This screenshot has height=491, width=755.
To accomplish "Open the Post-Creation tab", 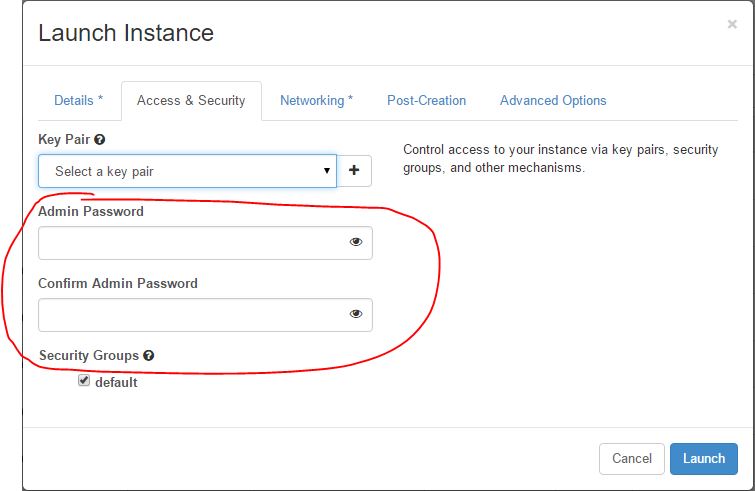I will [x=427, y=100].
